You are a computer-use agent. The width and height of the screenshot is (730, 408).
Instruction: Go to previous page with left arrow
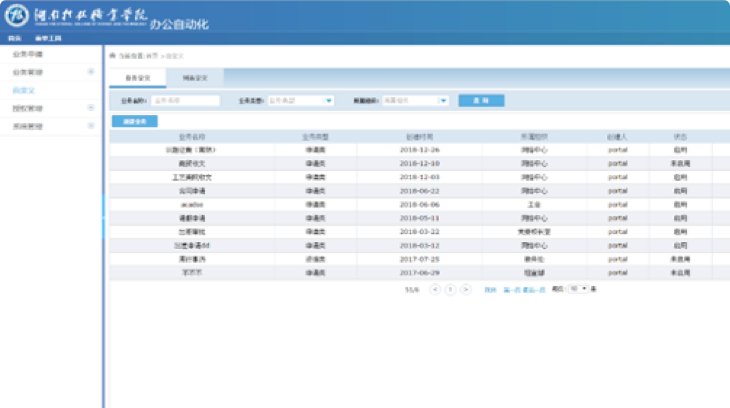pos(435,289)
